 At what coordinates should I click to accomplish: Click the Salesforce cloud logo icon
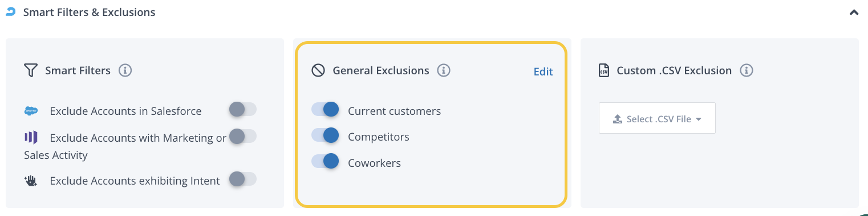pyautogui.click(x=31, y=111)
